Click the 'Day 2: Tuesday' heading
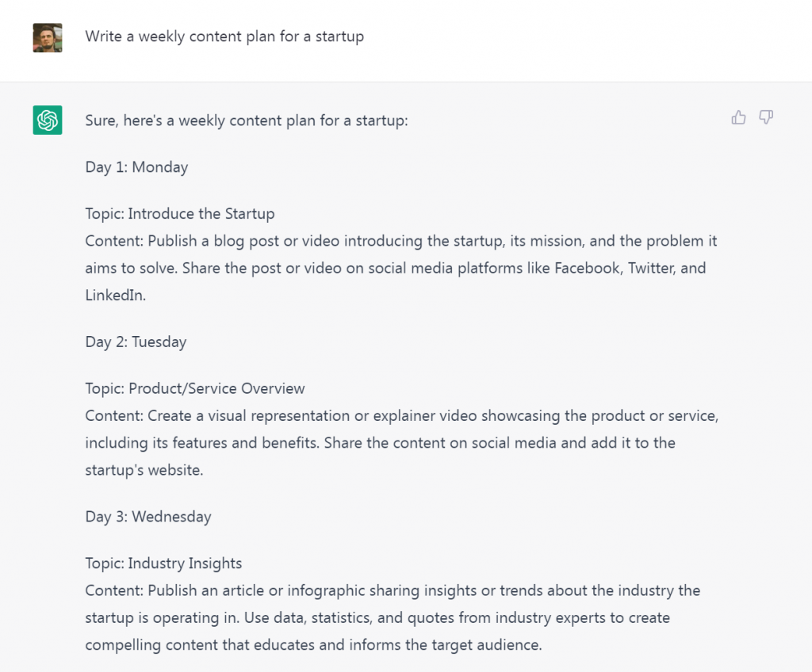This screenshot has width=812, height=672. pos(136,342)
